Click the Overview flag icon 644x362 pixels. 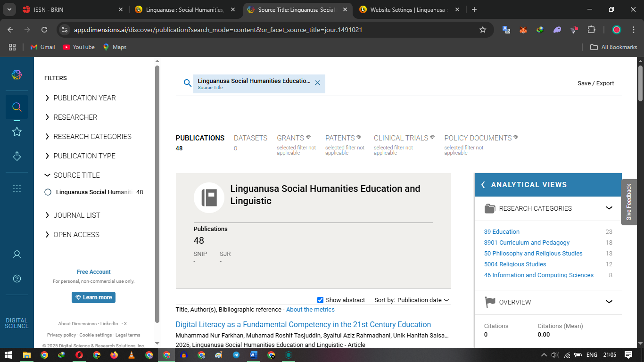[490, 302]
